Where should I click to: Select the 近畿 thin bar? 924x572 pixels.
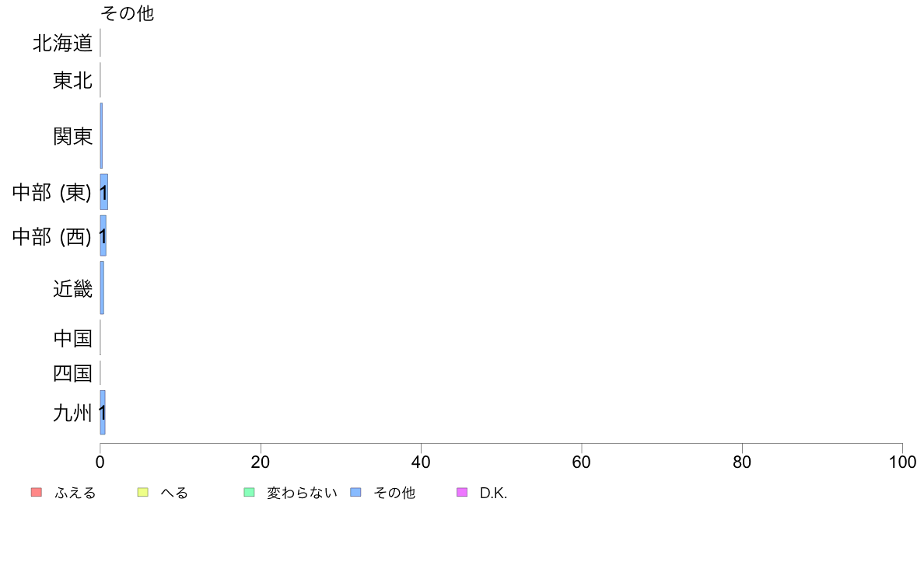coord(102,288)
